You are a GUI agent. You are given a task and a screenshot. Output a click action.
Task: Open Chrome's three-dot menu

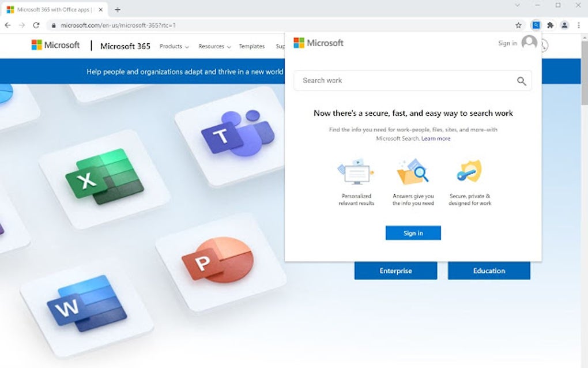[579, 25]
